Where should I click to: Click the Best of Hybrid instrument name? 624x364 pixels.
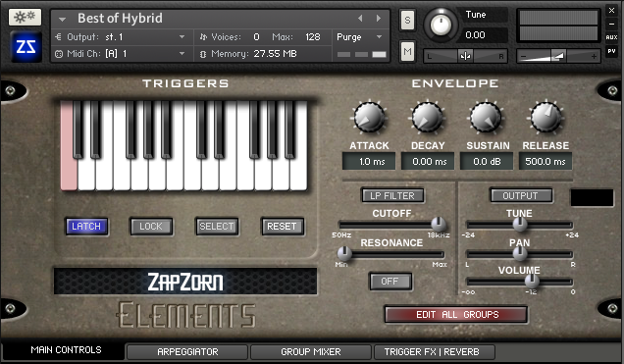click(x=120, y=19)
